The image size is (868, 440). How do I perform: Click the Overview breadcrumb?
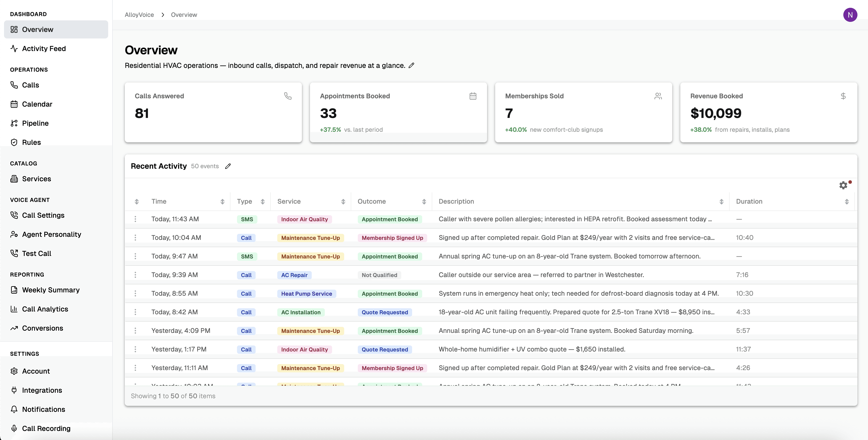click(x=184, y=15)
